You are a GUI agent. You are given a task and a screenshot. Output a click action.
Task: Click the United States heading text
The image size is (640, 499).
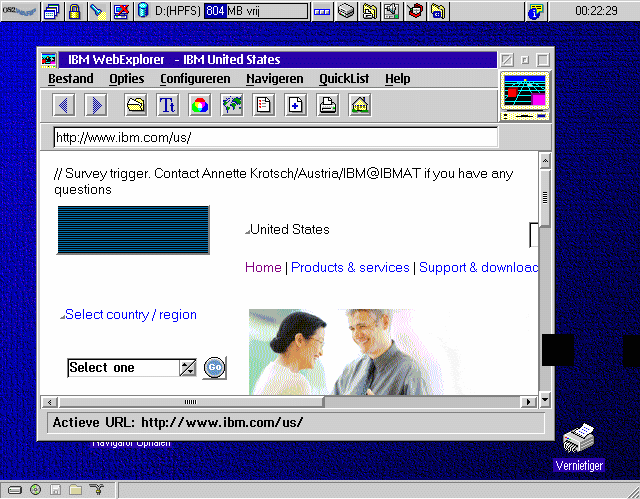coord(290,229)
